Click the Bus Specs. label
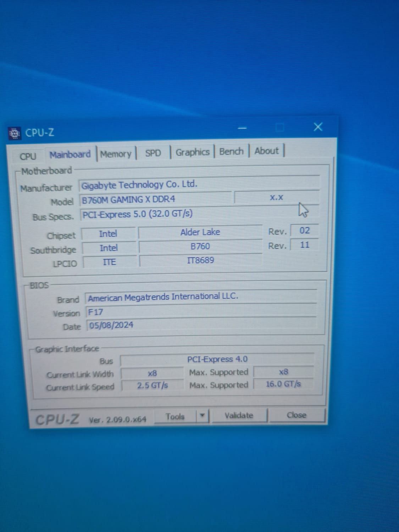399x532 pixels. (x=53, y=217)
